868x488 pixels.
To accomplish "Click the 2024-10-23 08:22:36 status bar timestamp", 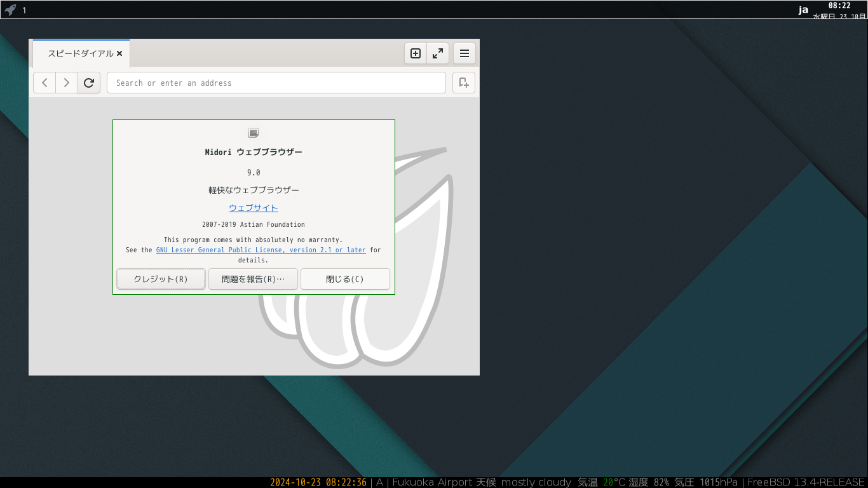I will click(x=318, y=482).
